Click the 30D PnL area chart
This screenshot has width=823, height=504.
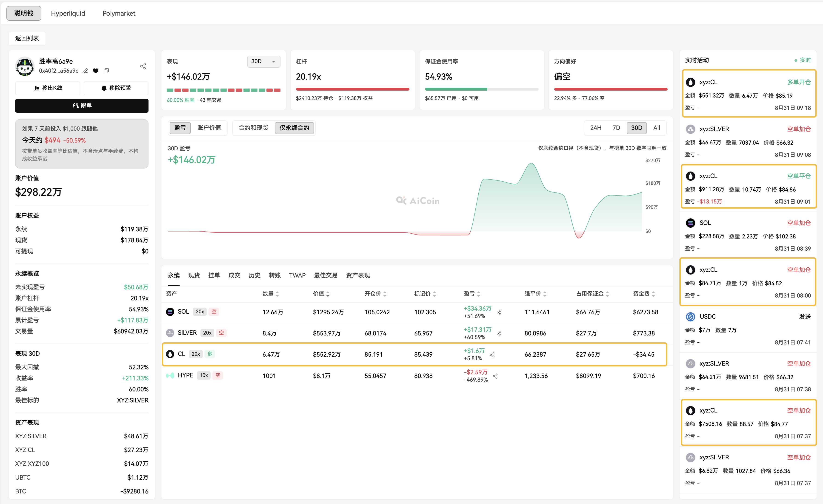[404, 200]
